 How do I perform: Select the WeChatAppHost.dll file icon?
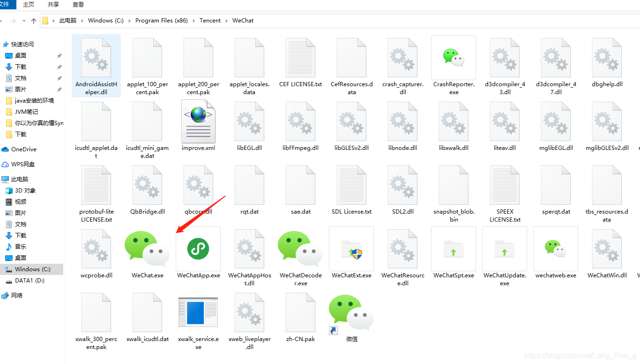coord(250,249)
